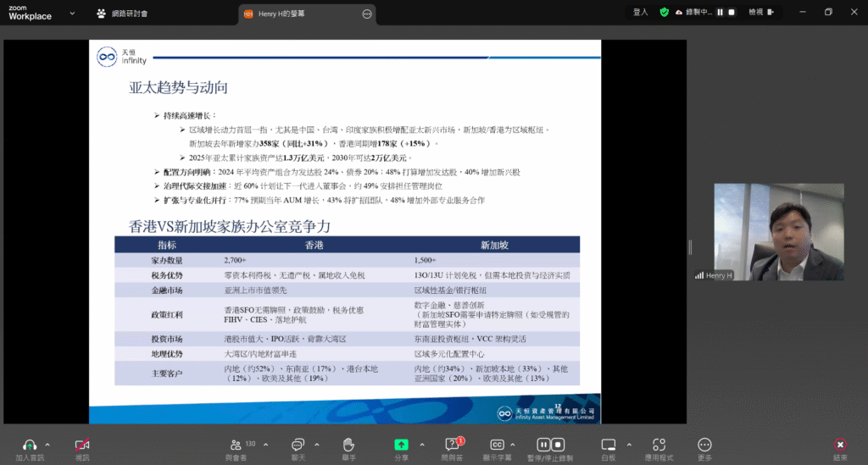Click the green share screen (分享) icon
868x465 pixels.
click(401, 445)
